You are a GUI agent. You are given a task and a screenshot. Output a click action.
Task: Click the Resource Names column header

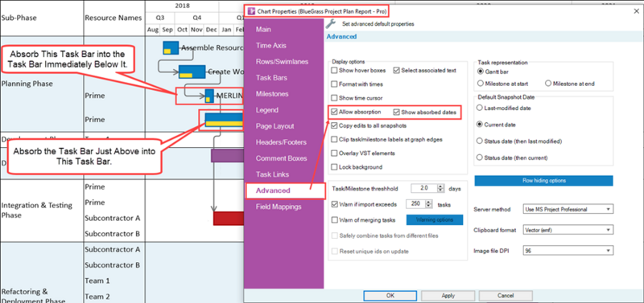click(114, 18)
